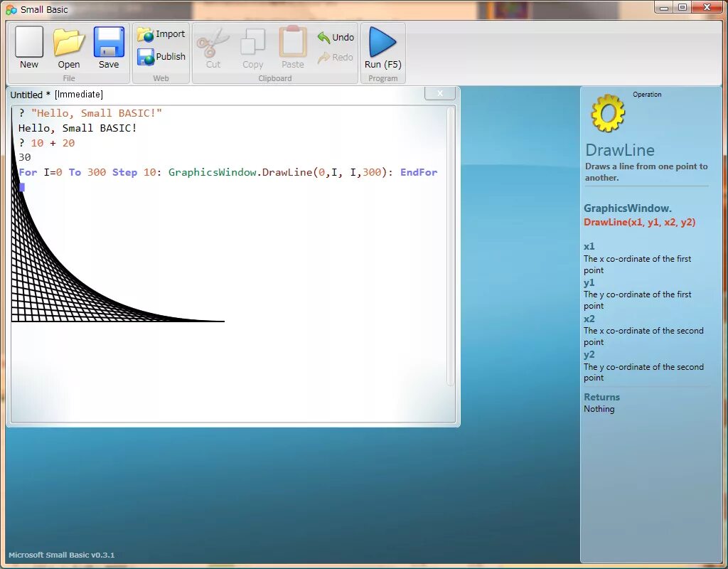Click the x1 parameter name

click(x=589, y=246)
